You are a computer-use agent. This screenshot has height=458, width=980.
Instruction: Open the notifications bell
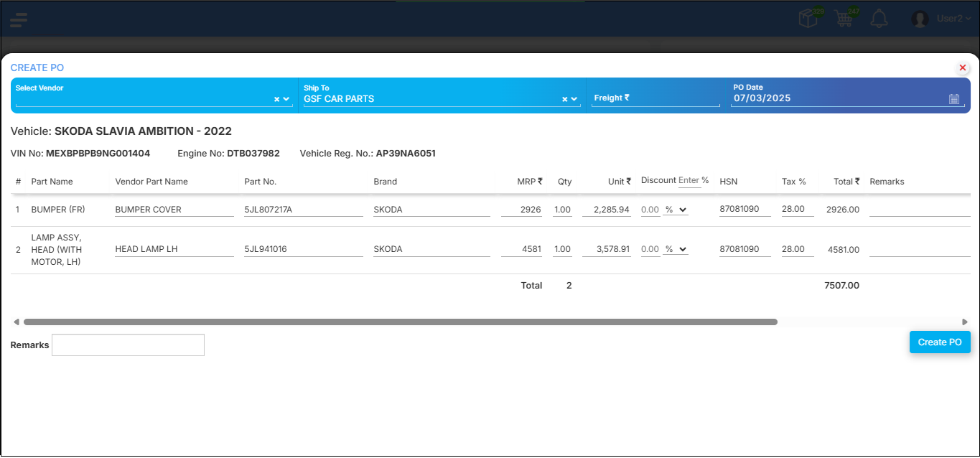tap(879, 19)
